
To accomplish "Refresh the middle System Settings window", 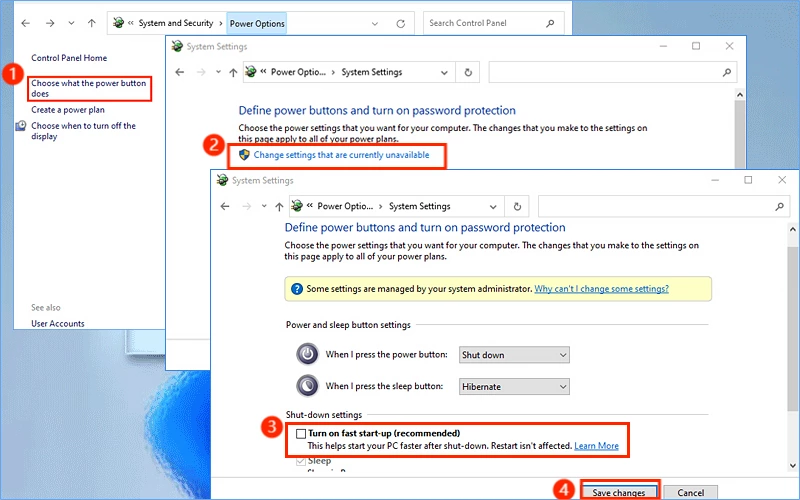I will pos(468,72).
